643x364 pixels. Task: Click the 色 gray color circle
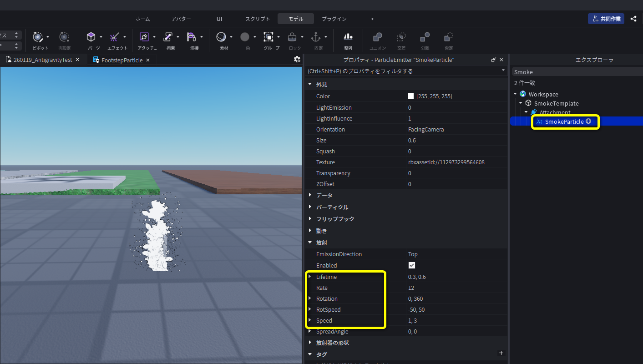(245, 37)
